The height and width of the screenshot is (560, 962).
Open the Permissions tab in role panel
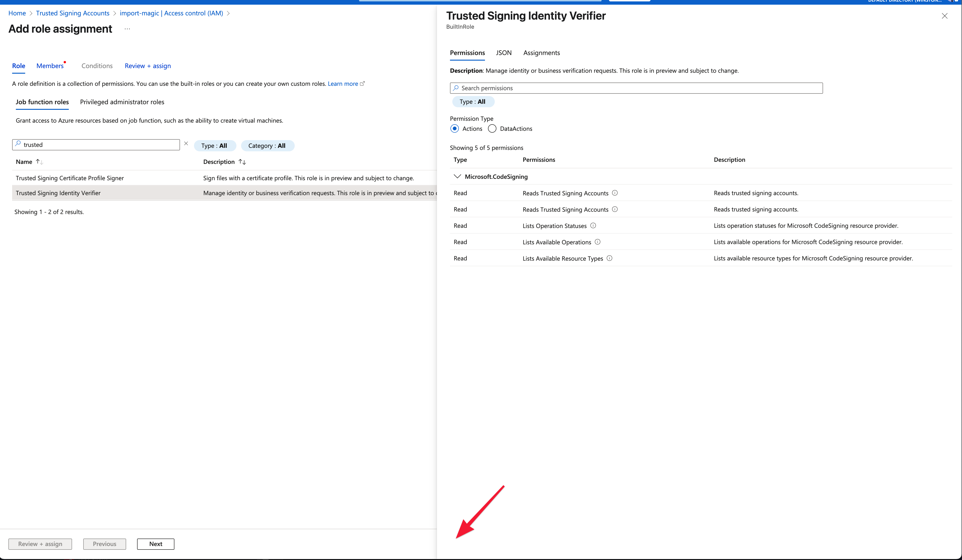(467, 53)
